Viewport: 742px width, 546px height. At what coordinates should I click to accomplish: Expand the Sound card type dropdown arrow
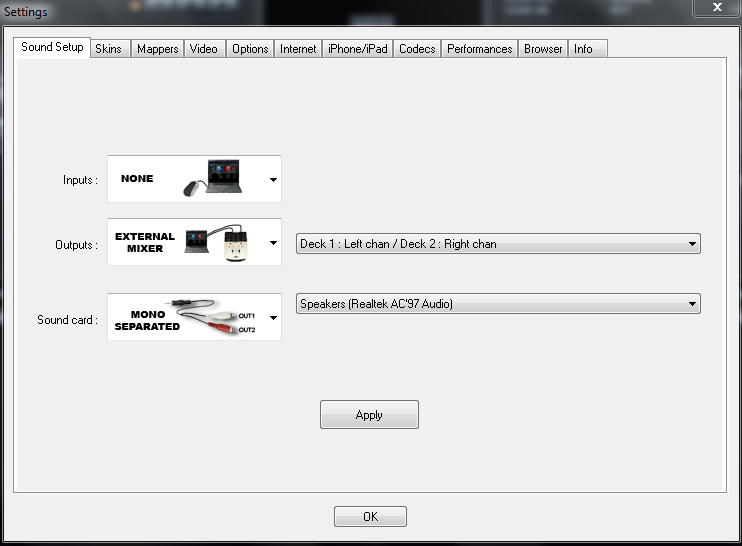[273, 318]
